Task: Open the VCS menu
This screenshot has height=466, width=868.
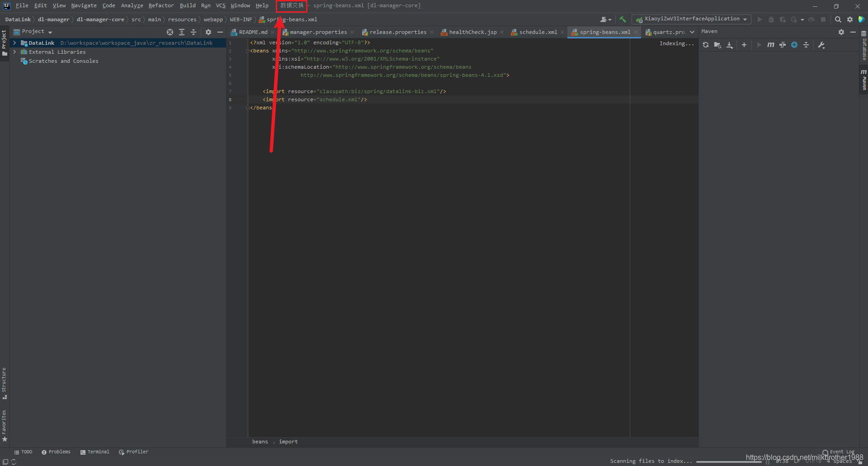Action: click(221, 5)
